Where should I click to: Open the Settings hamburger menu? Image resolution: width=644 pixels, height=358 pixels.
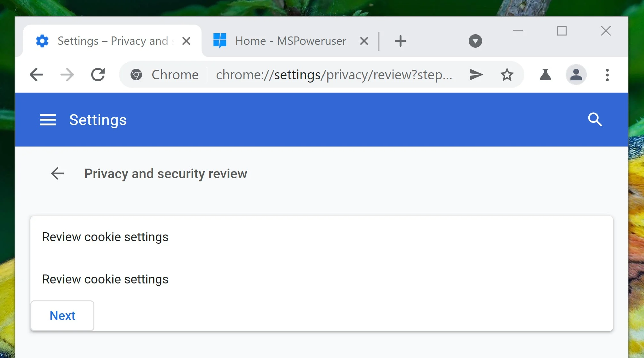click(48, 120)
